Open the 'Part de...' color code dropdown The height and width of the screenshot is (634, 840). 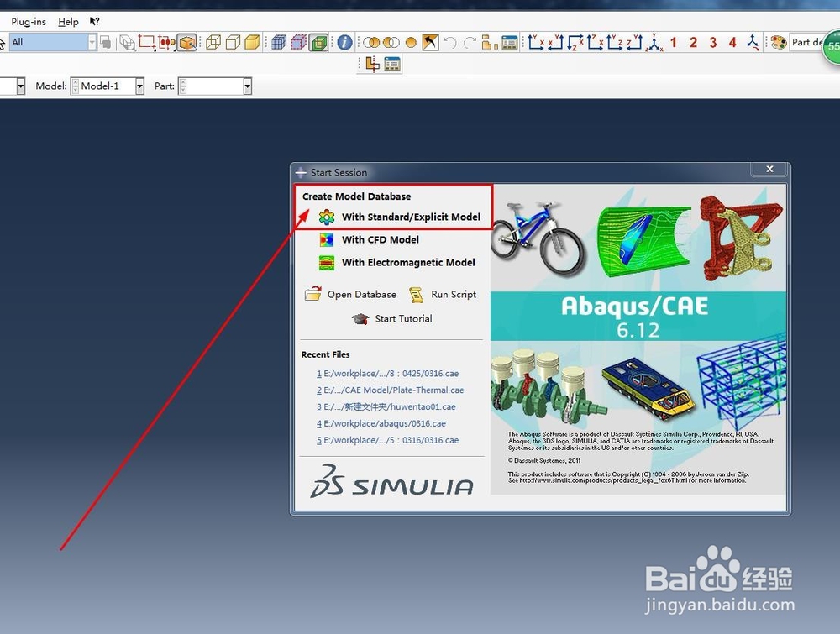click(807, 42)
